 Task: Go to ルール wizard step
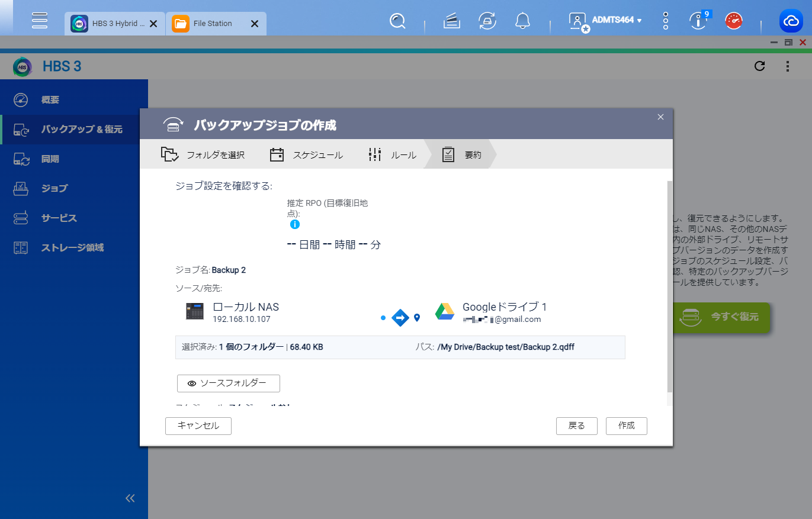(391, 155)
